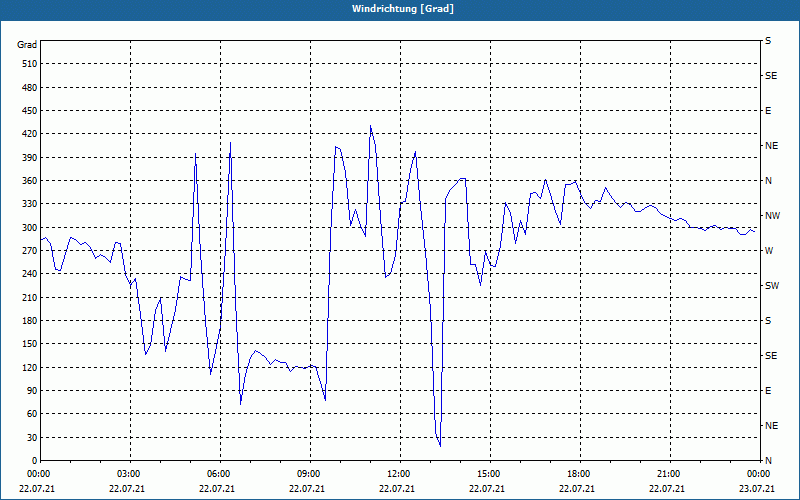Pick the 360 y-axis value
Screen dimensions: 800x500
tap(30, 181)
